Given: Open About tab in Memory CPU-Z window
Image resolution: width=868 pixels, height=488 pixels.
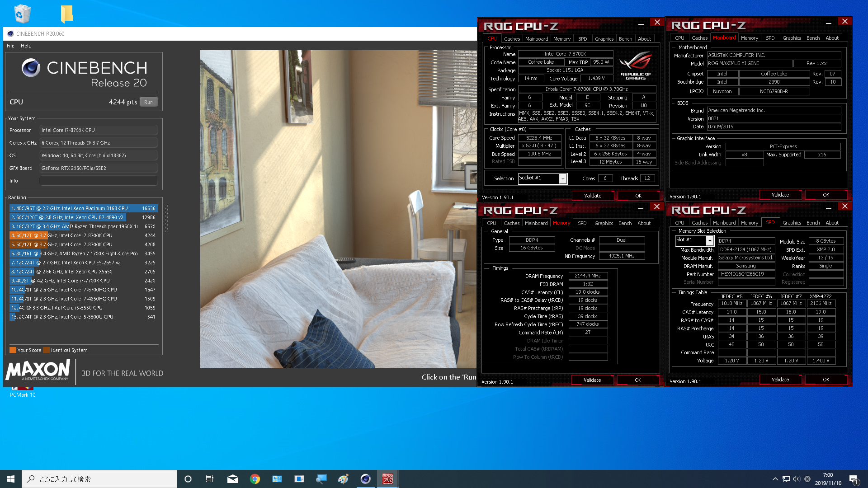Looking at the screenshot, I should [x=644, y=223].
